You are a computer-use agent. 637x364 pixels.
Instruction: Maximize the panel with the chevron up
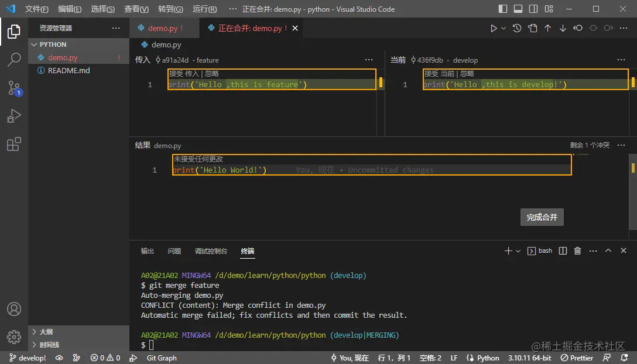(x=608, y=250)
